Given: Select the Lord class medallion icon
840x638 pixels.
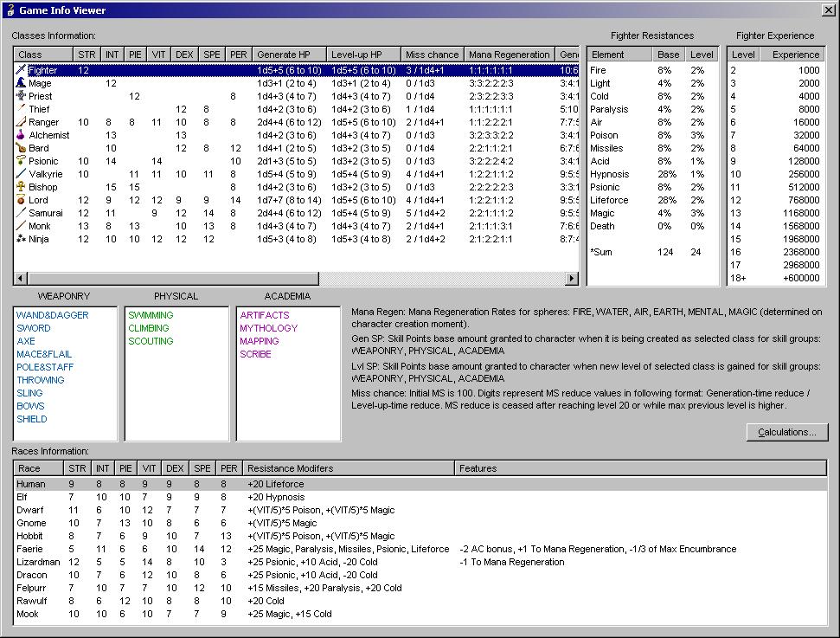Looking at the screenshot, I should 21,200.
